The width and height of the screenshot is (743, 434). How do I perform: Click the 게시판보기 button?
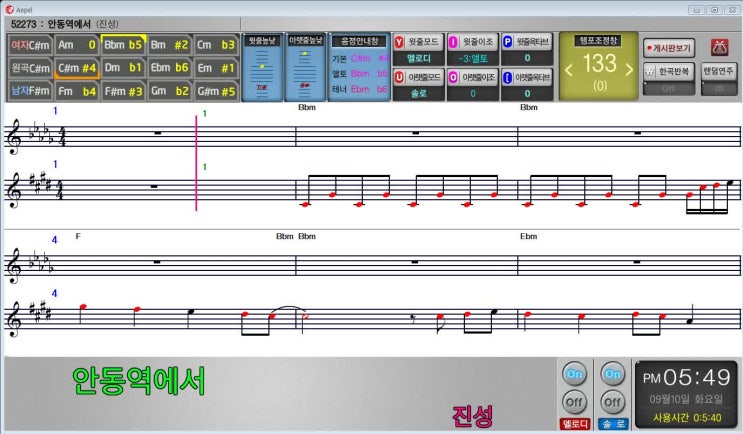[x=669, y=47]
